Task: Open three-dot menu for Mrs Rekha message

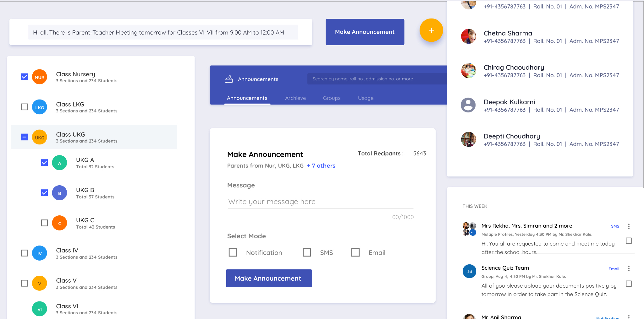Action: tap(629, 226)
